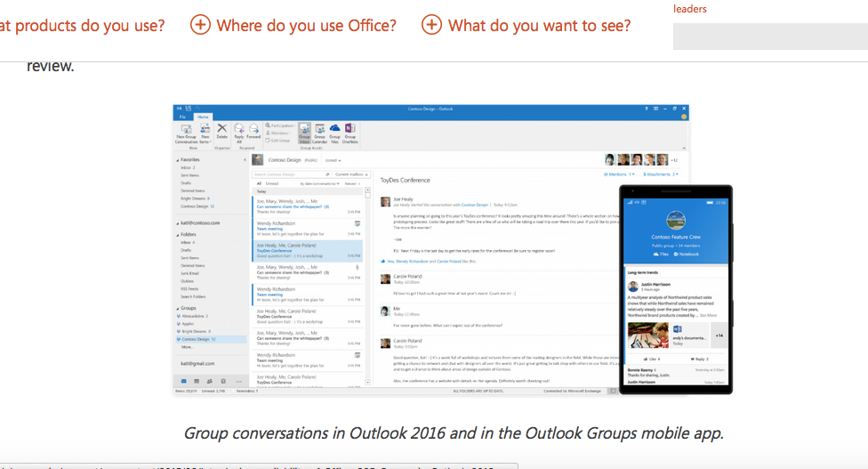Click the Forward icon in the ribbon
This screenshot has width=868, height=469.
(253, 132)
